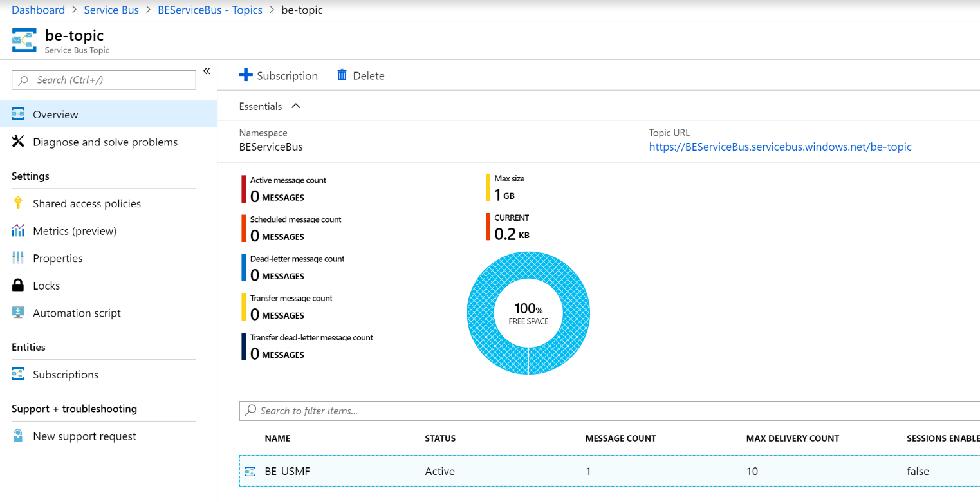Click the Active status cell of BE-USMF
This screenshot has height=502, width=980.
click(439, 471)
